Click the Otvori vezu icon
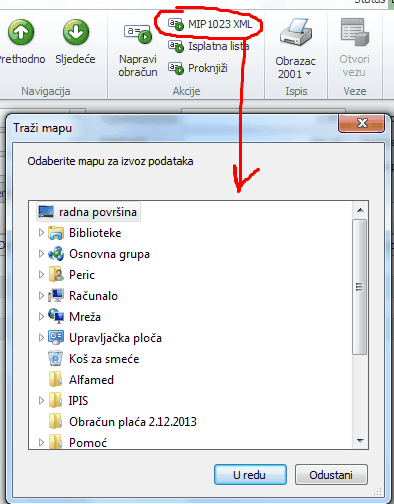The width and height of the screenshot is (394, 504). pyautogui.click(x=354, y=32)
